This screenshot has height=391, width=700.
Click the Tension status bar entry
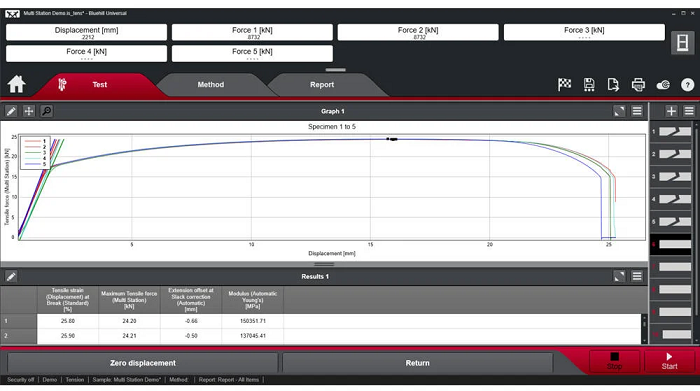tap(75, 380)
